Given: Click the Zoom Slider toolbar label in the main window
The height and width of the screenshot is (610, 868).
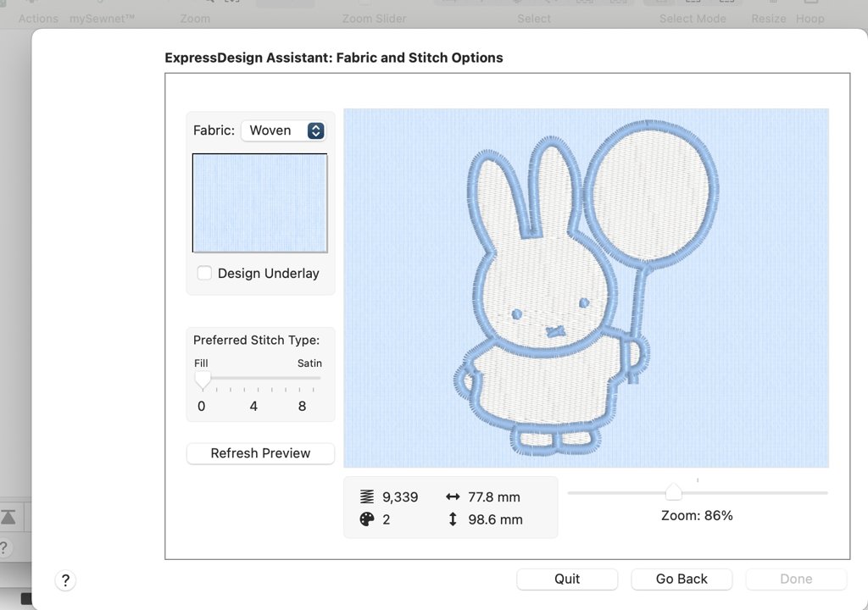Looking at the screenshot, I should click(x=374, y=19).
